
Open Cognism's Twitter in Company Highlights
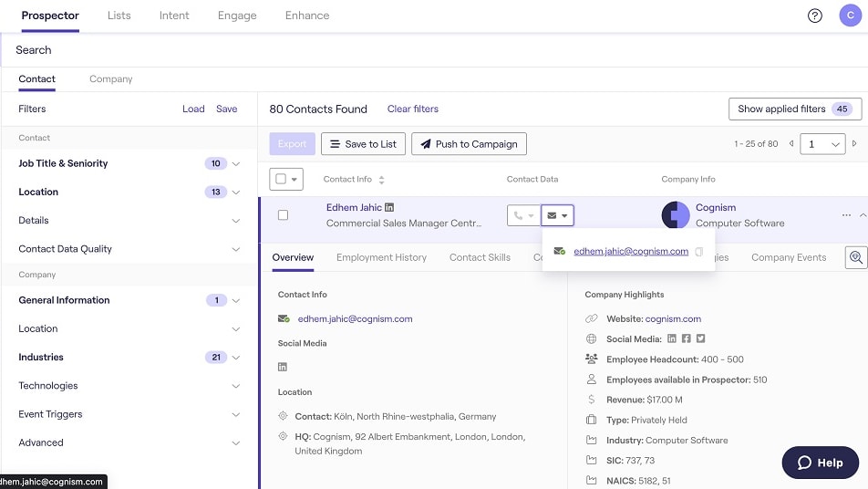point(700,338)
